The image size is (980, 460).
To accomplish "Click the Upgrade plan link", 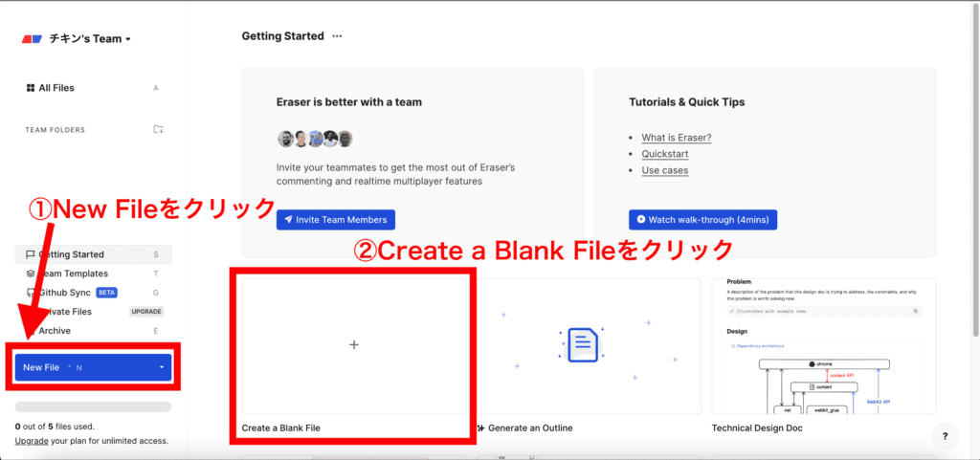I will click(x=32, y=441).
